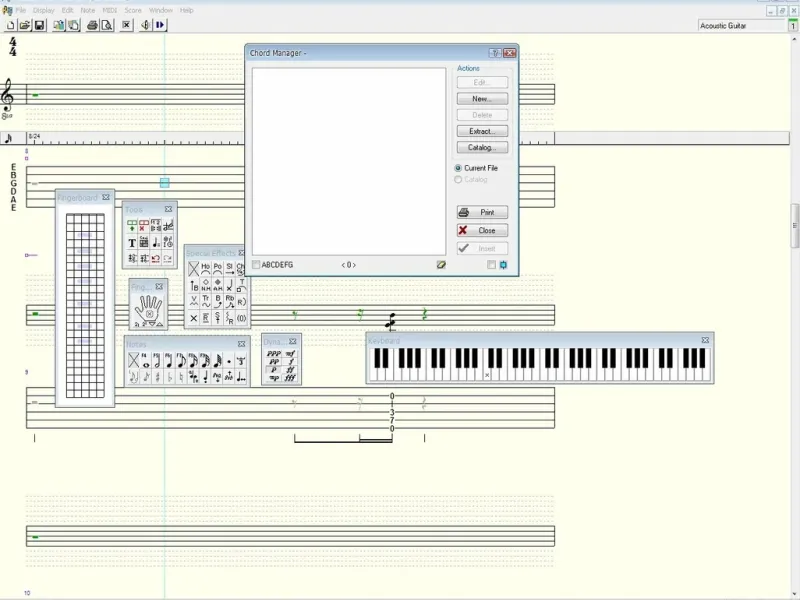
Task: Select mf dynamic in Dynamics palette
Action: coord(290,353)
